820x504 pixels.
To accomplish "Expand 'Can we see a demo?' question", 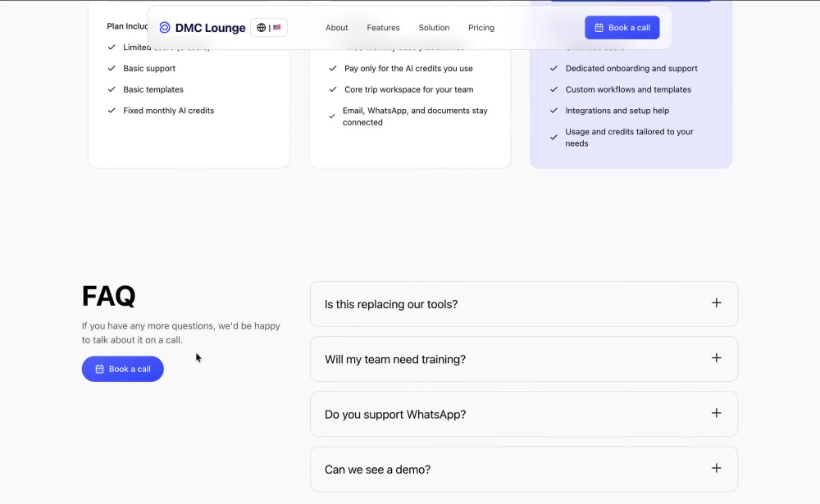I will coord(524,469).
